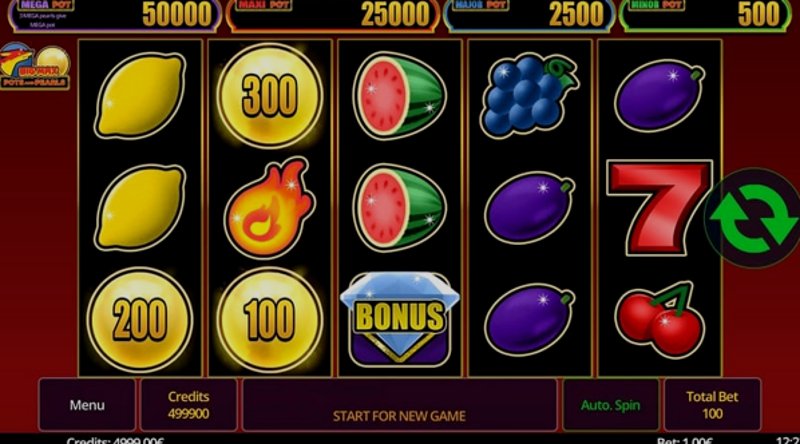
Task: Click the green spin arrows button
Action: coord(753,218)
